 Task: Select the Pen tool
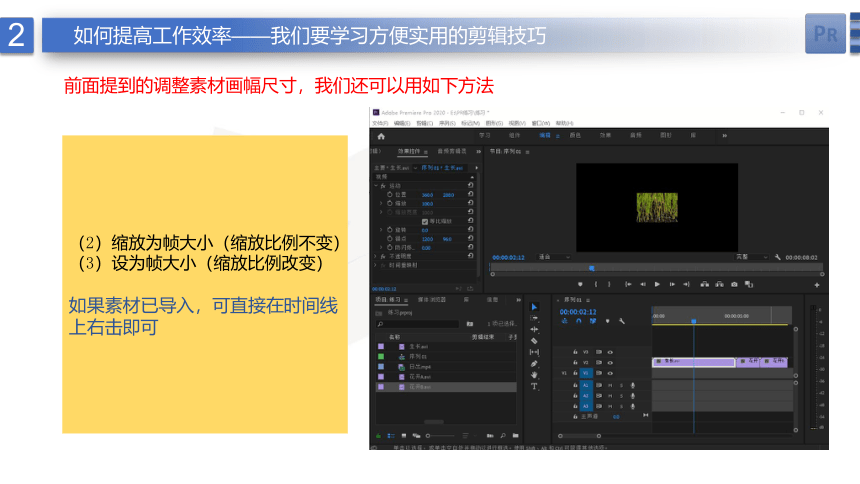click(x=534, y=364)
